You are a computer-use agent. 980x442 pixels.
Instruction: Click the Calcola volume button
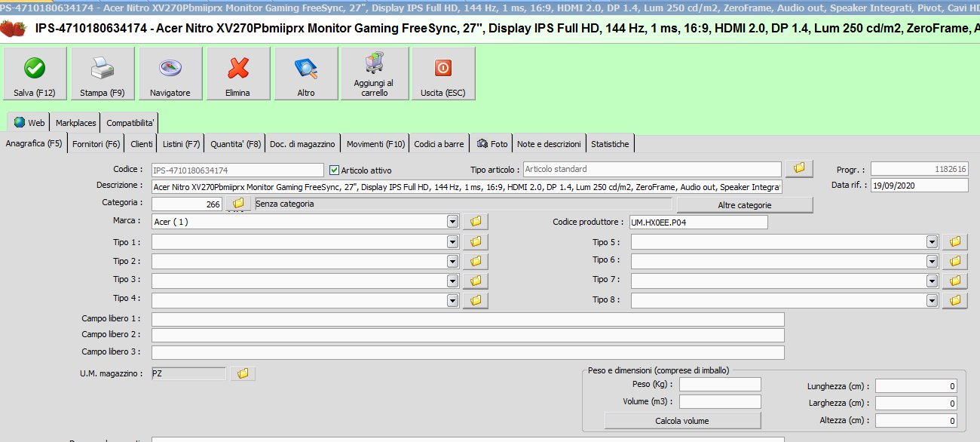point(682,421)
